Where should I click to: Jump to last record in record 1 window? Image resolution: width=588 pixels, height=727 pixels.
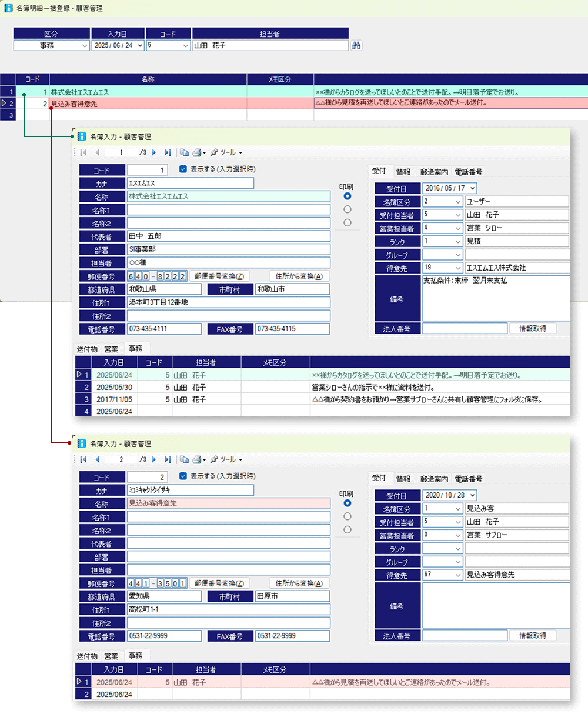pyautogui.click(x=168, y=152)
